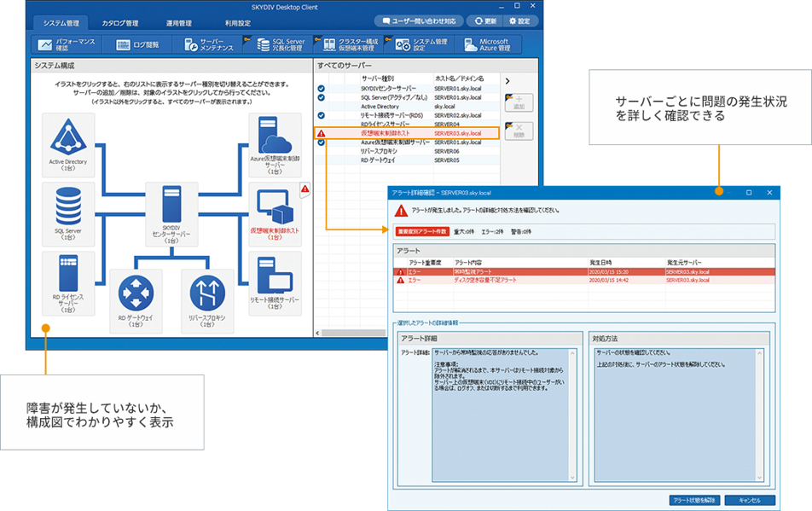Click up arrow of 対処方法 text scrollbar

coord(759,353)
